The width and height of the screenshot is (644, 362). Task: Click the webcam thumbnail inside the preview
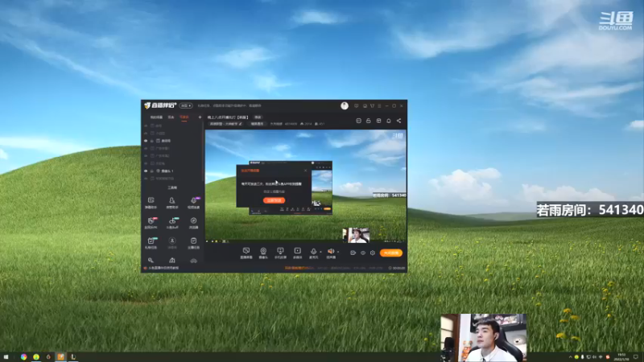click(356, 235)
